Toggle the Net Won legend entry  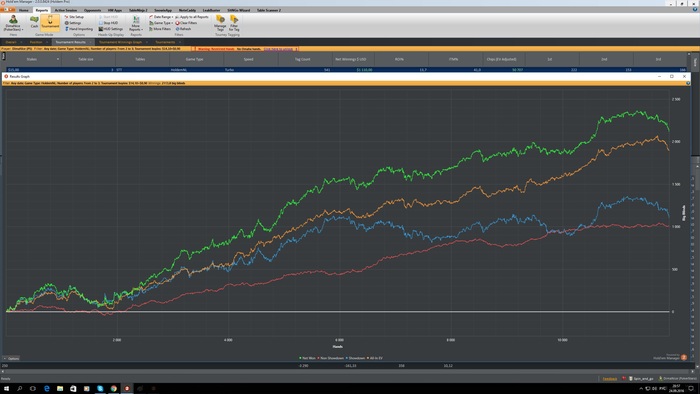coord(307,358)
